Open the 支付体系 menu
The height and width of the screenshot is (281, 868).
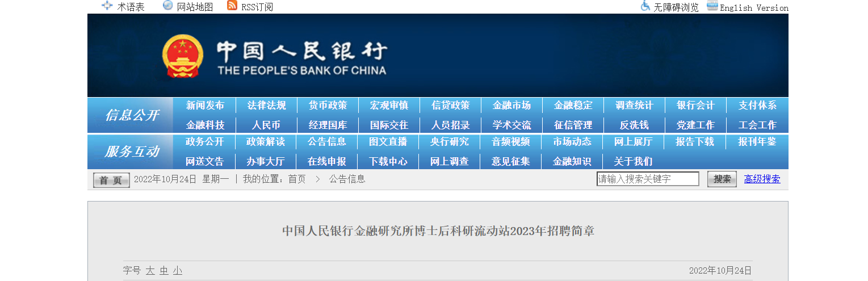(757, 106)
